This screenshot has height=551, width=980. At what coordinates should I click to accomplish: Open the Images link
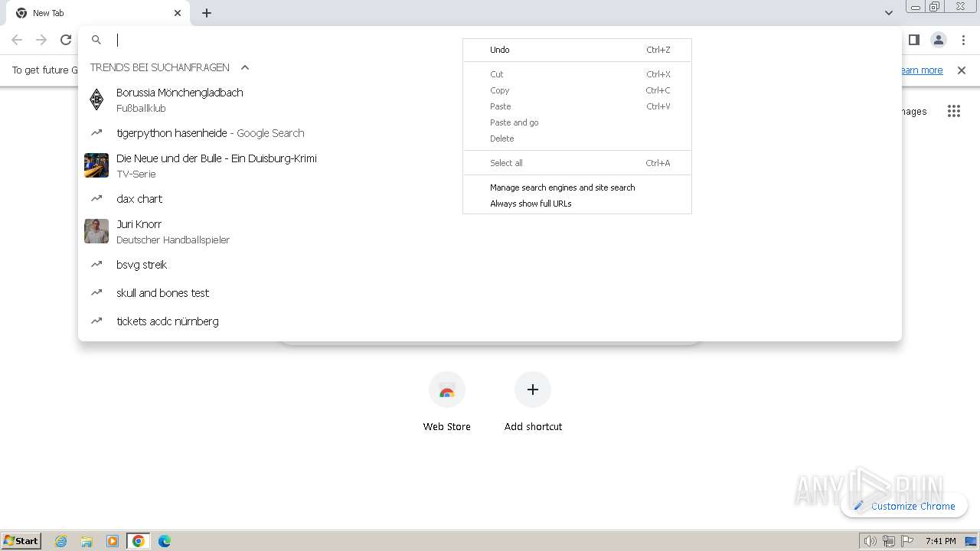tap(914, 112)
